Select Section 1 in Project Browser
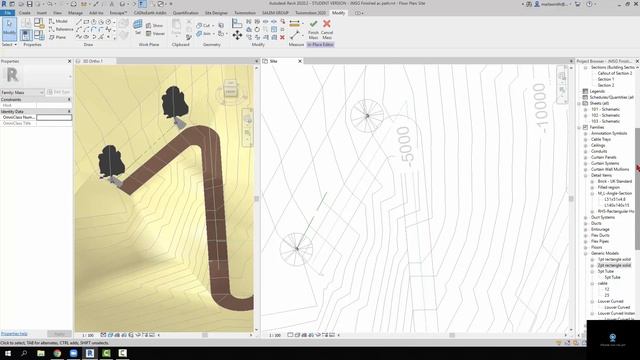 pos(606,79)
